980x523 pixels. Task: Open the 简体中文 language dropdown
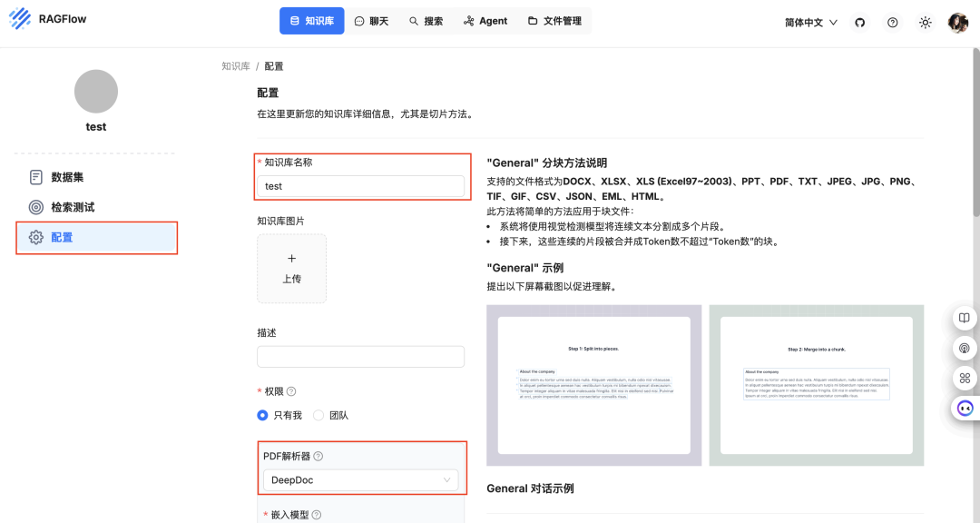[x=810, y=23]
